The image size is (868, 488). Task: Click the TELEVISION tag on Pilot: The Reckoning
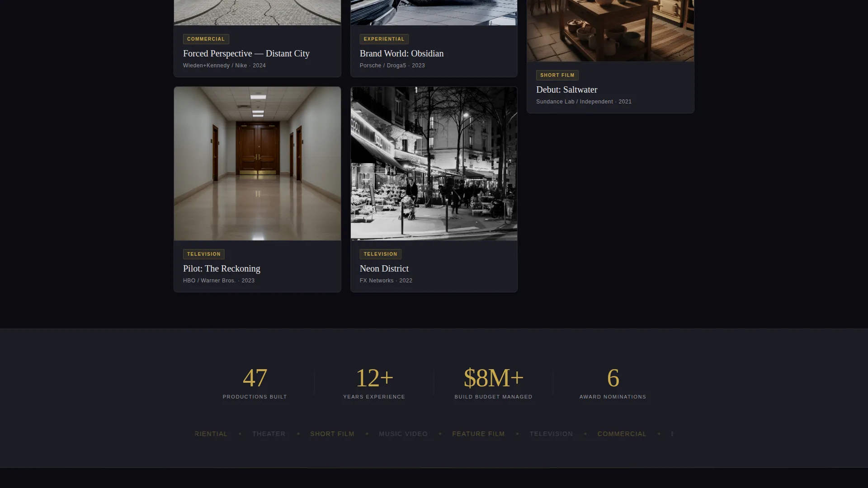(203, 254)
